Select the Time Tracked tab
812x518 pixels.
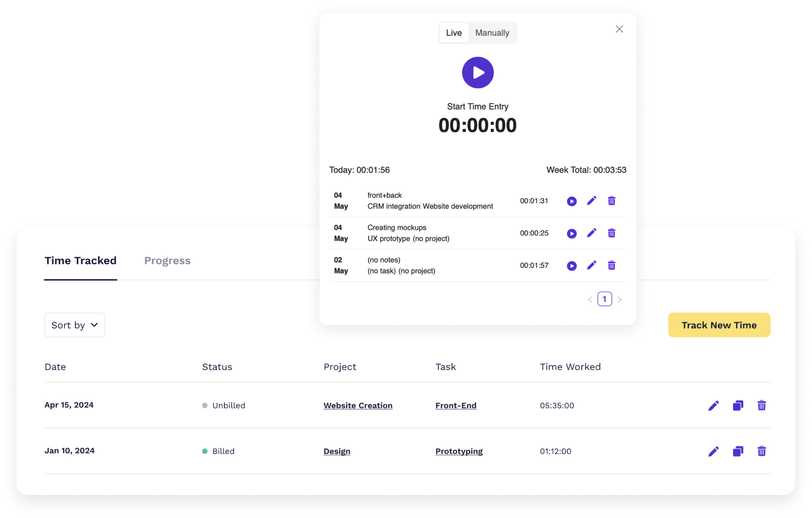tap(80, 260)
